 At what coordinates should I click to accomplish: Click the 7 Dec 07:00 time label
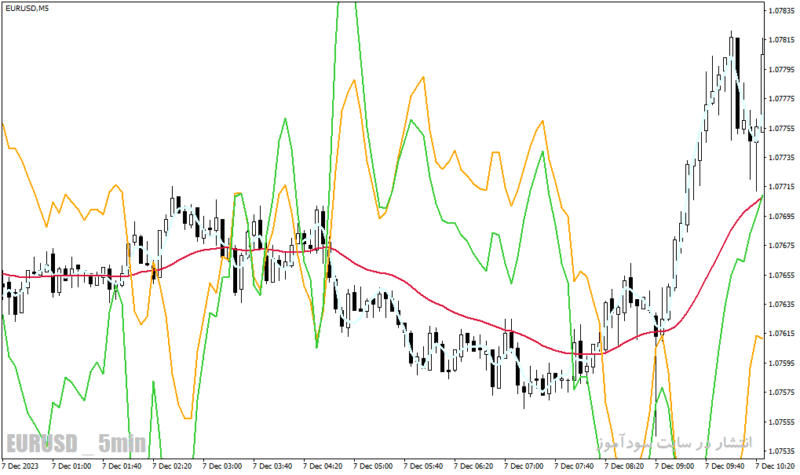[524, 466]
